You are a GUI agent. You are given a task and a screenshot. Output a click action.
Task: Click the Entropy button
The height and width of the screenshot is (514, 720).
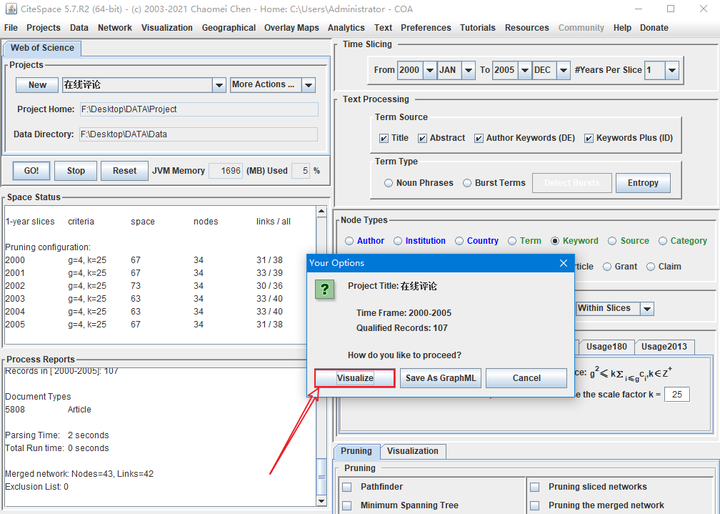pyautogui.click(x=643, y=183)
